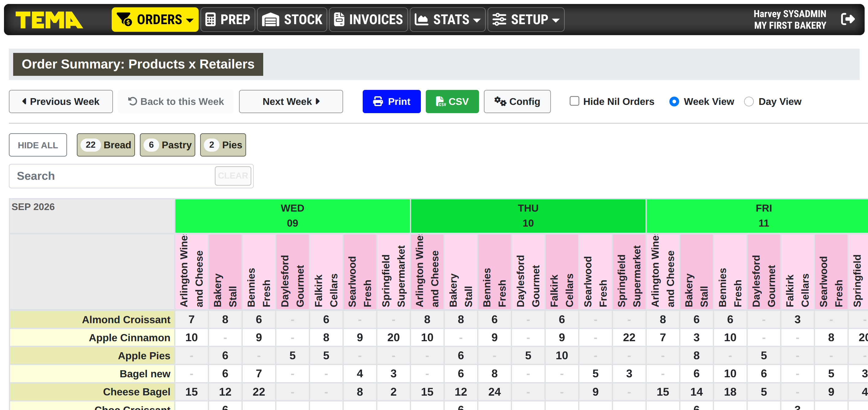Image resolution: width=868 pixels, height=410 pixels.
Task: Click the Almond Croissant row label
Action: [92, 320]
